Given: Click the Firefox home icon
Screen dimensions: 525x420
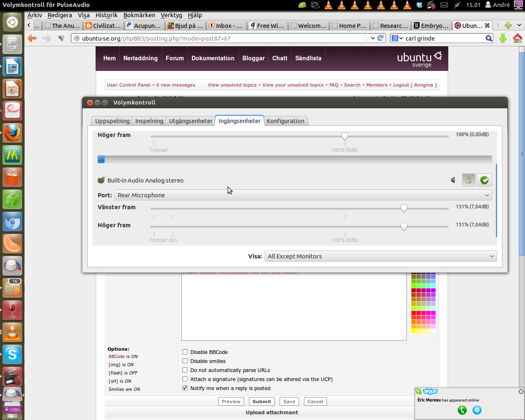Looking at the screenshot, I should (x=517, y=38).
